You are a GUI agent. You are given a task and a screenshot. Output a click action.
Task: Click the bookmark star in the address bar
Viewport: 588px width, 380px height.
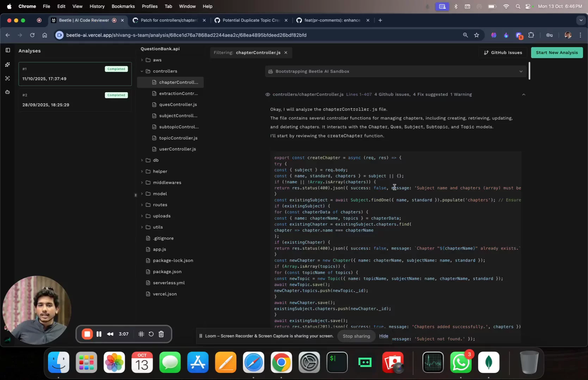pyautogui.click(x=476, y=35)
